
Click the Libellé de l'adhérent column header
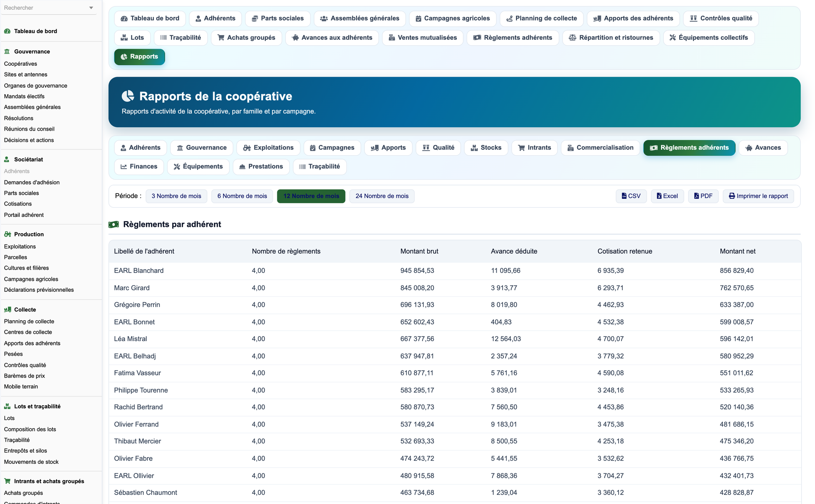(x=144, y=252)
